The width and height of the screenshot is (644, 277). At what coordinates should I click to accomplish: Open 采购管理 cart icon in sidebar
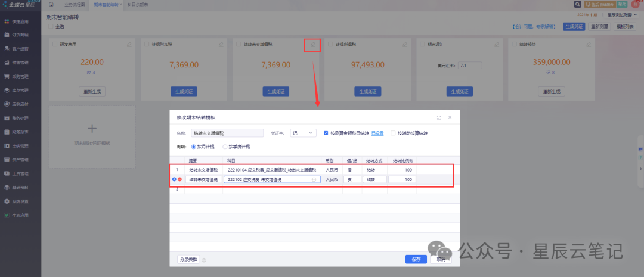point(7,76)
